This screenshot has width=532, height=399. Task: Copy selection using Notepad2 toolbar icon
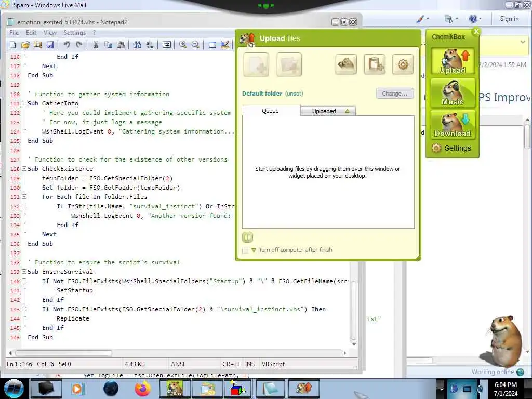click(108, 45)
